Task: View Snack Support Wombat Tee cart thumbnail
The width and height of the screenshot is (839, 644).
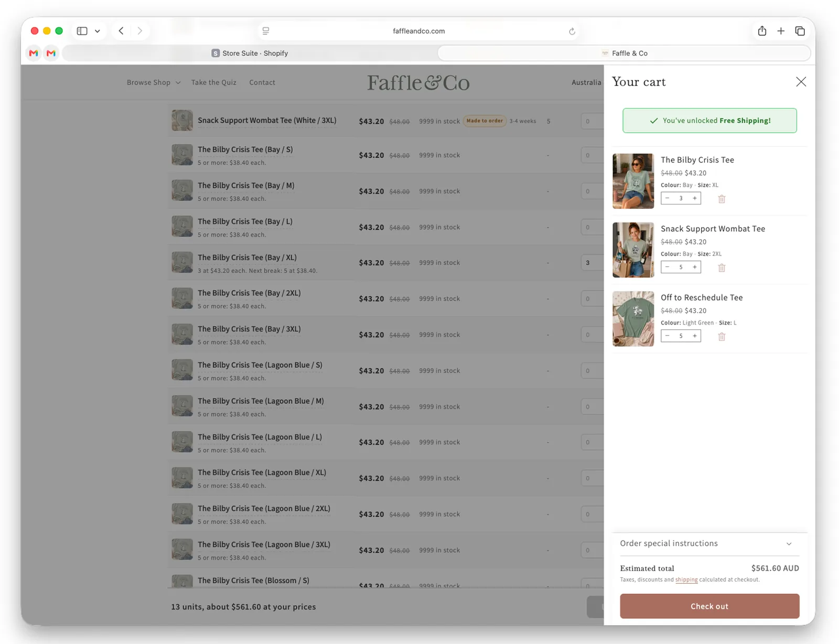Action: tap(633, 250)
